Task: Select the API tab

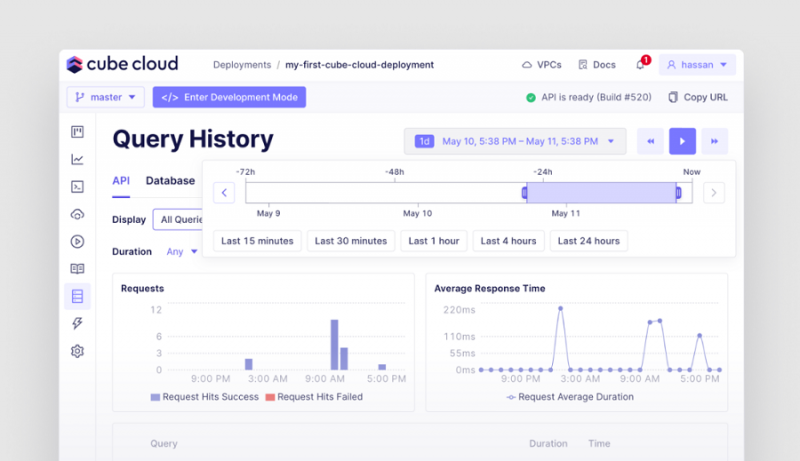Action: [x=121, y=181]
